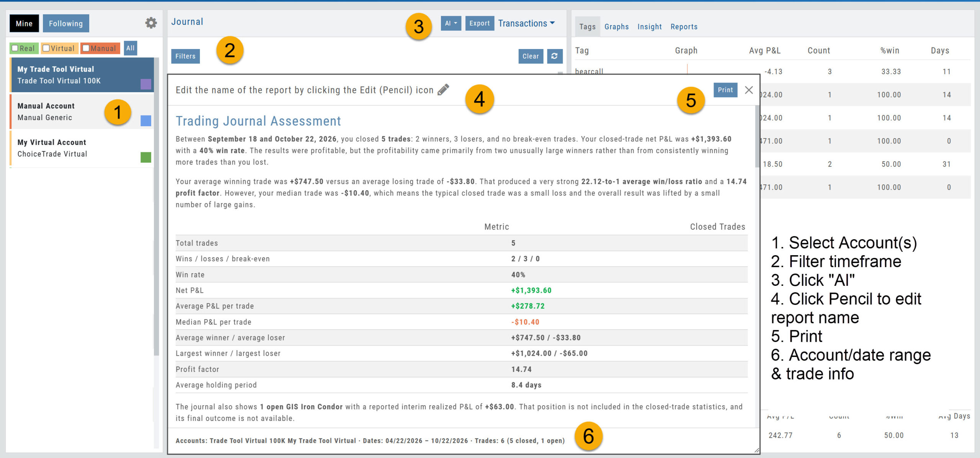Click the Profit factor value 14.74
Viewport: 980px width, 458px height.
pos(521,369)
